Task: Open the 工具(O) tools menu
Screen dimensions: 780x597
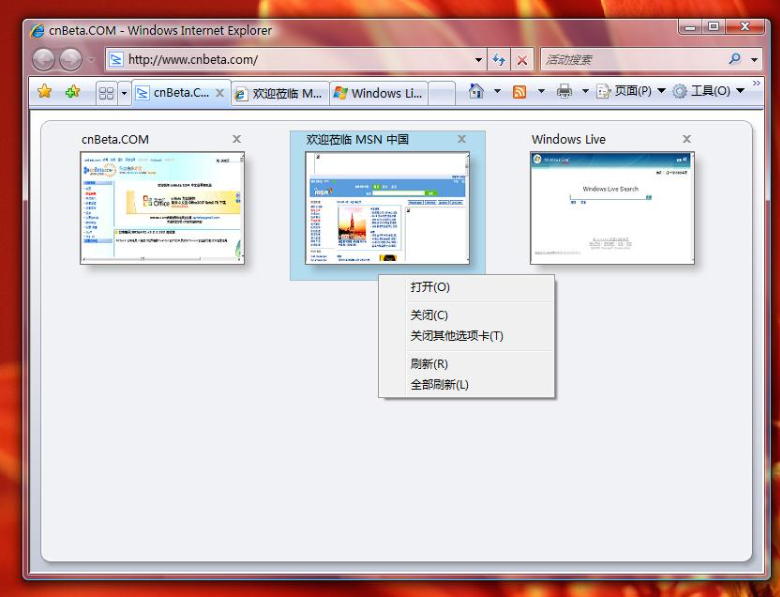Action: coord(708,91)
